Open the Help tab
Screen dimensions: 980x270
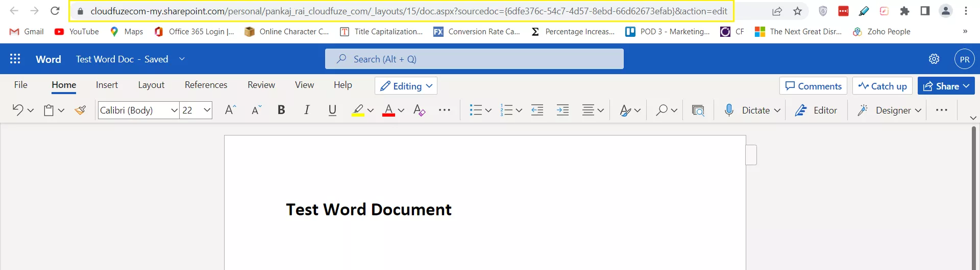pyautogui.click(x=343, y=85)
